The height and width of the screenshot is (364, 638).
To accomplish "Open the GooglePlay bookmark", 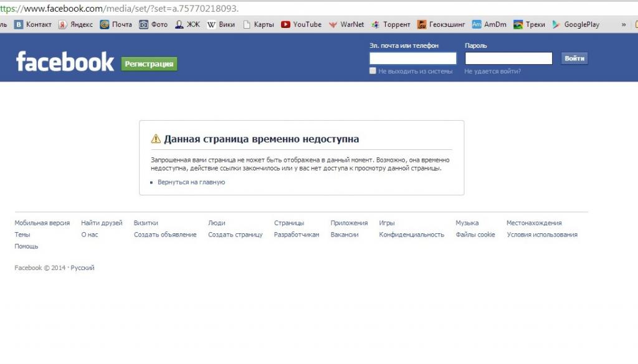I will (576, 25).
